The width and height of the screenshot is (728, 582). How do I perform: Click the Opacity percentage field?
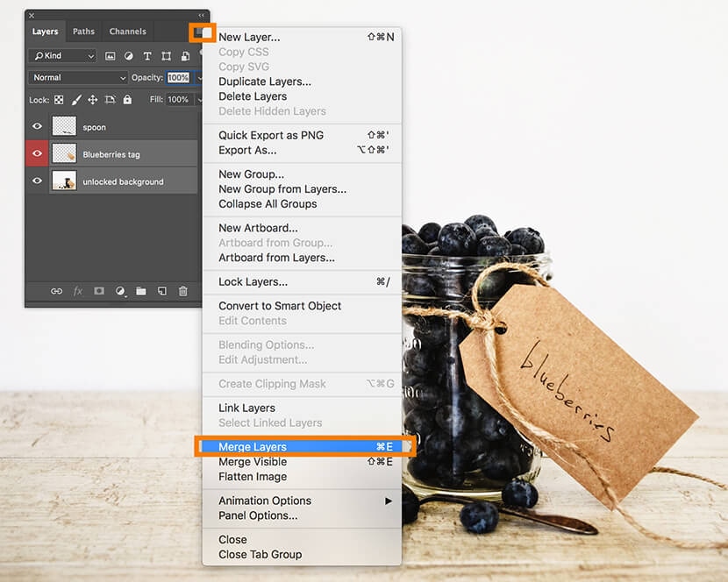178,78
